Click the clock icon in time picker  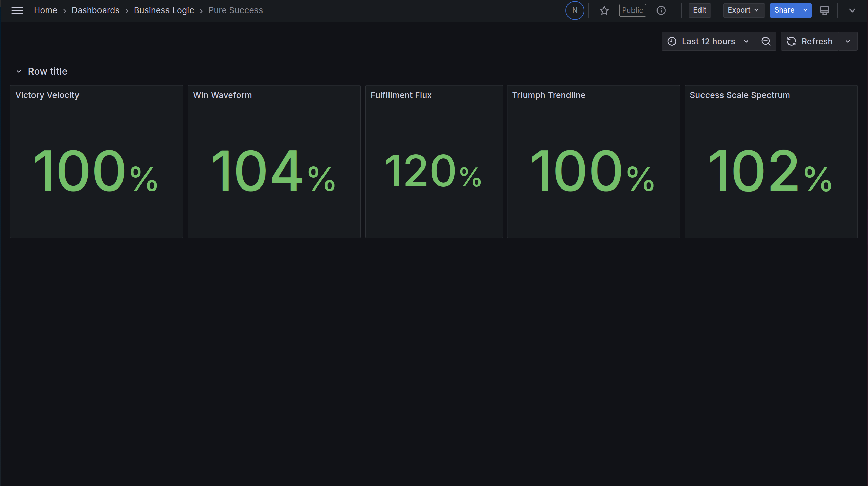pos(672,41)
